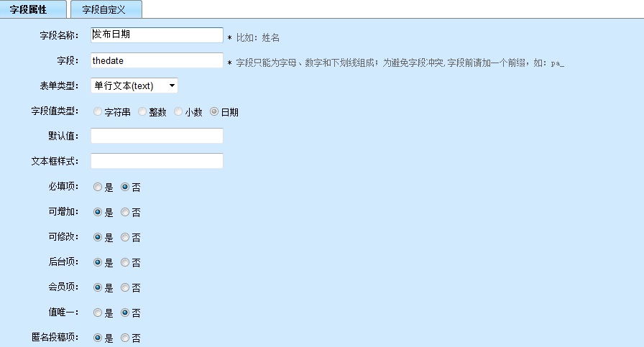644x347 pixels.
Task: Click the 文本框样式 text field
Action: [157, 161]
